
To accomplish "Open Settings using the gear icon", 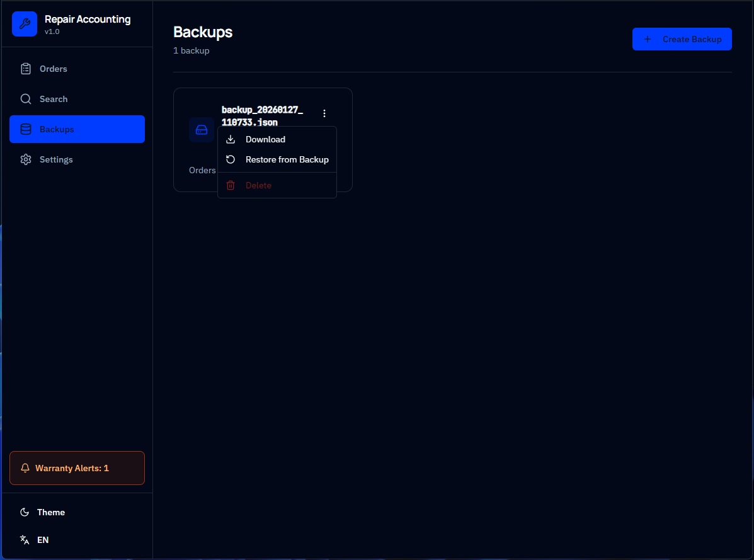I will (x=26, y=159).
